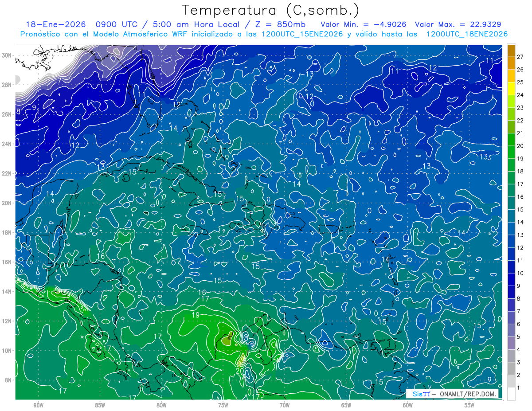
Task: Click the "60W" longitude axis label
Action: point(408,405)
